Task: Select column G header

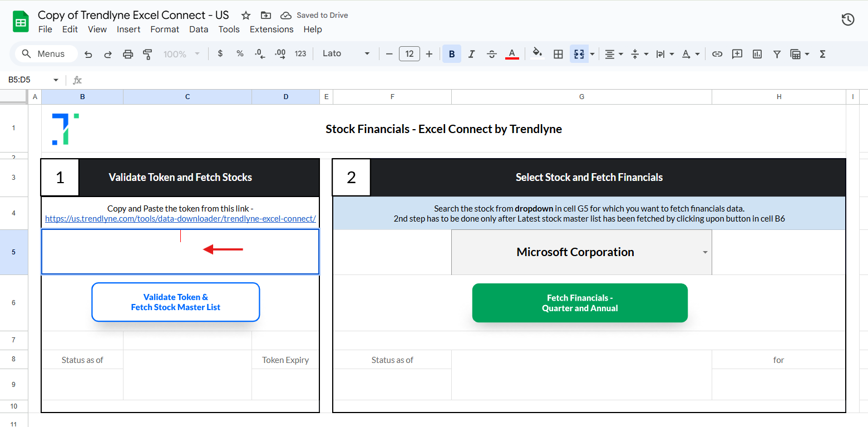Action: point(581,97)
